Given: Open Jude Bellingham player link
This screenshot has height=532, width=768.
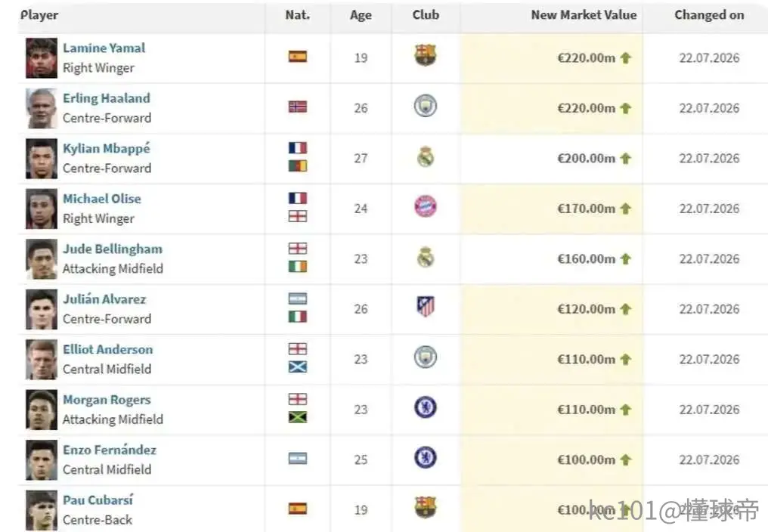Looking at the screenshot, I should click(112, 249).
